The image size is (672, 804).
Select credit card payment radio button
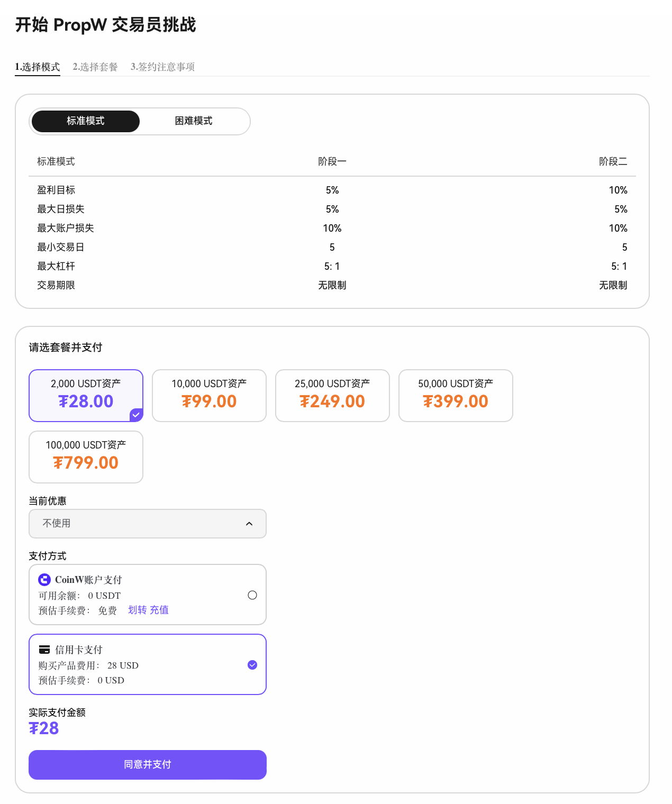coord(252,665)
